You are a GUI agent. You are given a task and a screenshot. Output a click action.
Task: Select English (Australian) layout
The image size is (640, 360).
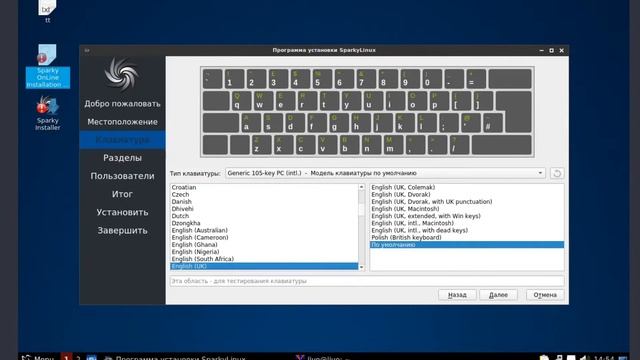pos(264,230)
